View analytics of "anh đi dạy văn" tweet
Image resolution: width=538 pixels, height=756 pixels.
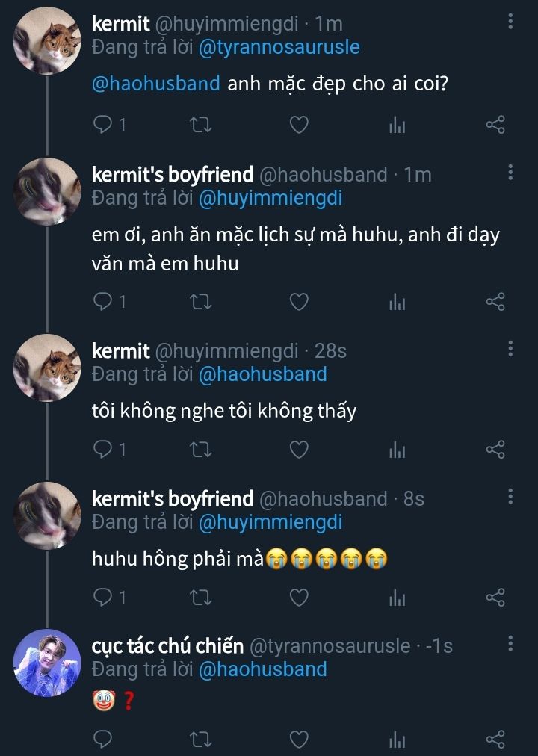tap(397, 301)
